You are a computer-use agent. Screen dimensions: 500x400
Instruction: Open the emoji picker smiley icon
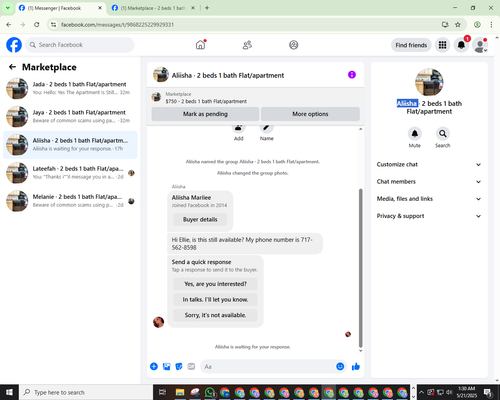tap(340, 366)
